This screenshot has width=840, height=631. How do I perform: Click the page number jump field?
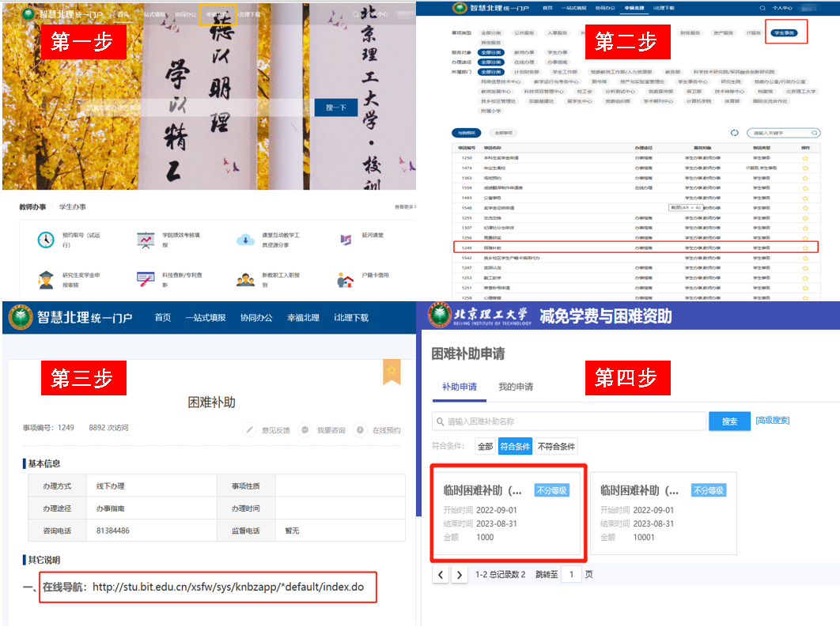(571, 575)
